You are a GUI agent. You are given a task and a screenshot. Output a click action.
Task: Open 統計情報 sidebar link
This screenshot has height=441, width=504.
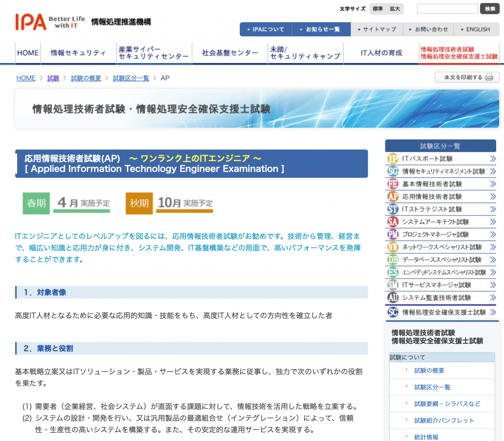click(x=426, y=437)
